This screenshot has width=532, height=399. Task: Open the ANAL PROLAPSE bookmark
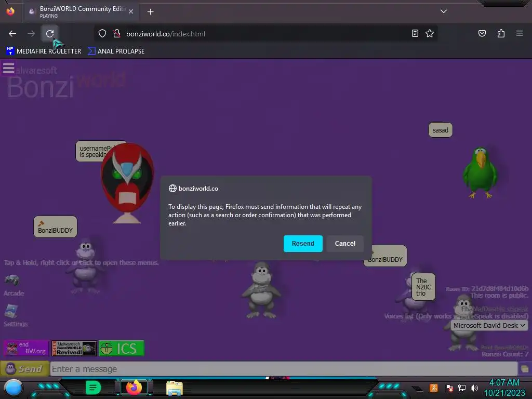[x=116, y=51]
